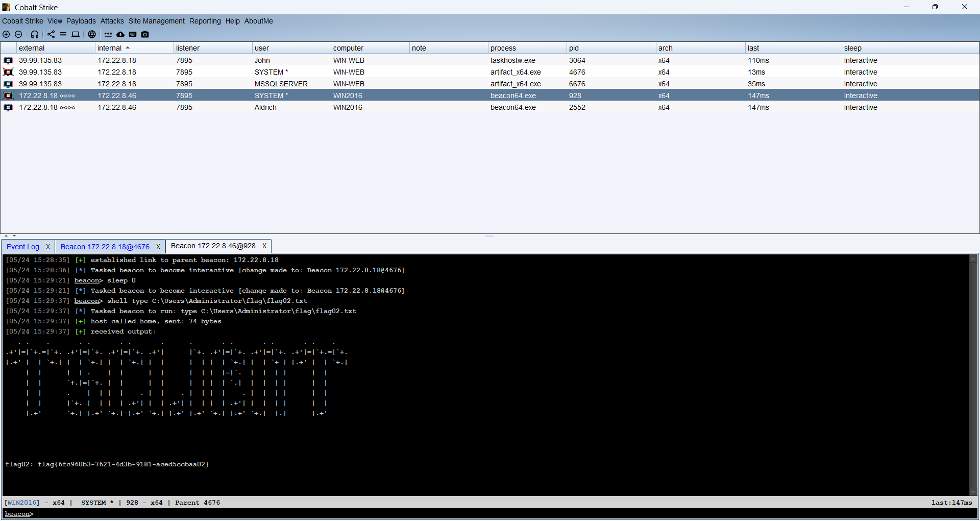This screenshot has height=521, width=980.
Task: Click the connect to team server plus icon
Action: [6, 34]
